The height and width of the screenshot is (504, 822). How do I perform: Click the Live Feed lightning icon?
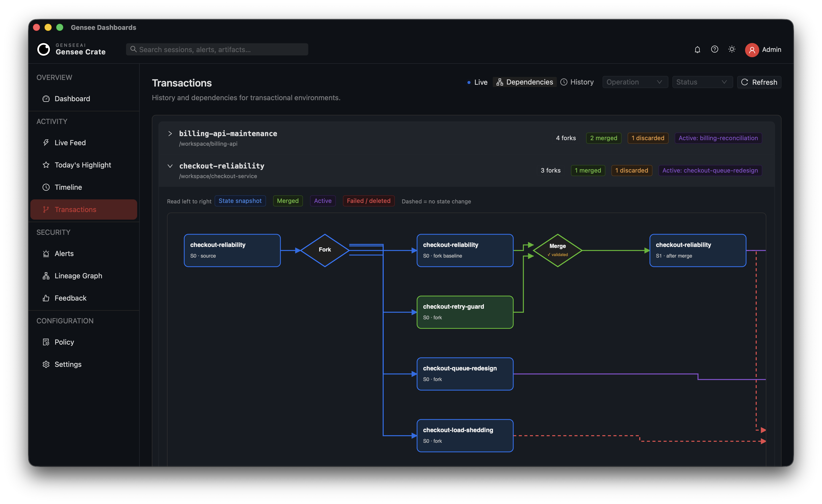click(x=46, y=143)
